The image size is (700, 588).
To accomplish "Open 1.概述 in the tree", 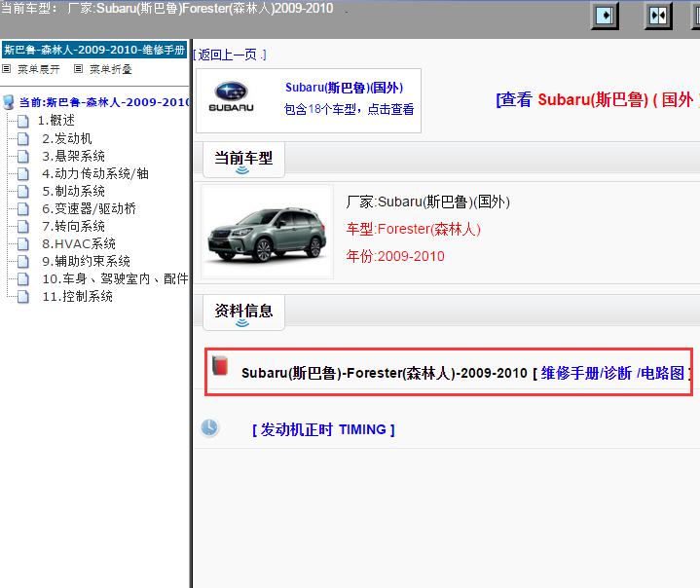I will tap(56, 121).
